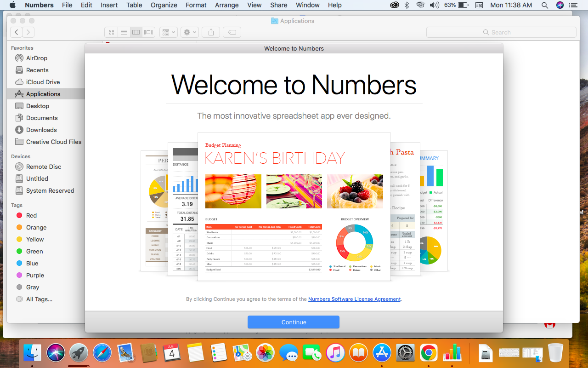Go back in the Finder window
Screen dimensions: 588x368
(17, 32)
